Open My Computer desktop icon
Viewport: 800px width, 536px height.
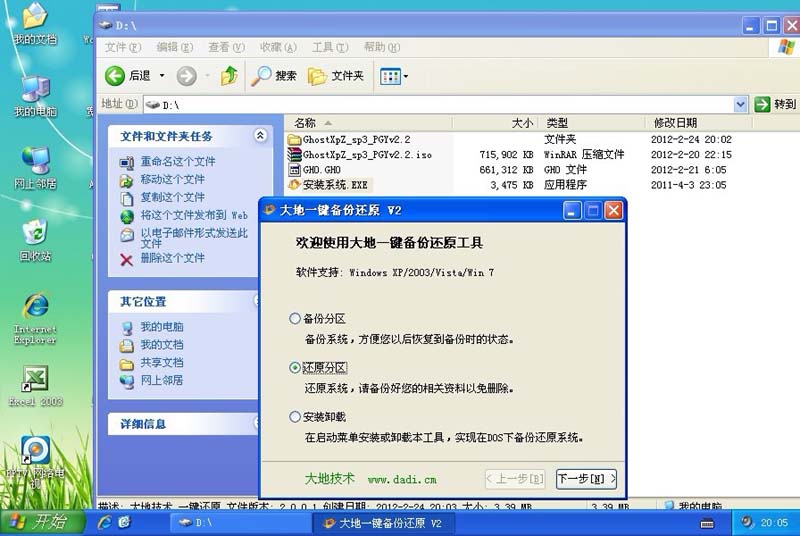(x=35, y=97)
